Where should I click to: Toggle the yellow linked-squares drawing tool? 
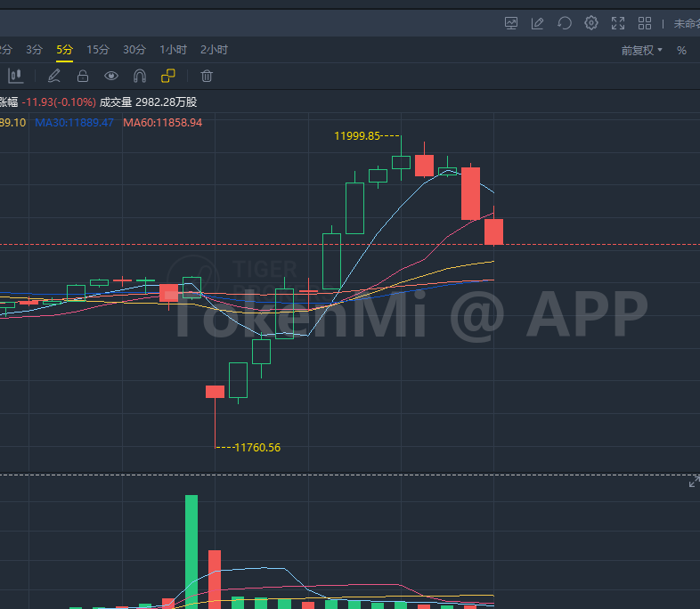click(x=168, y=77)
